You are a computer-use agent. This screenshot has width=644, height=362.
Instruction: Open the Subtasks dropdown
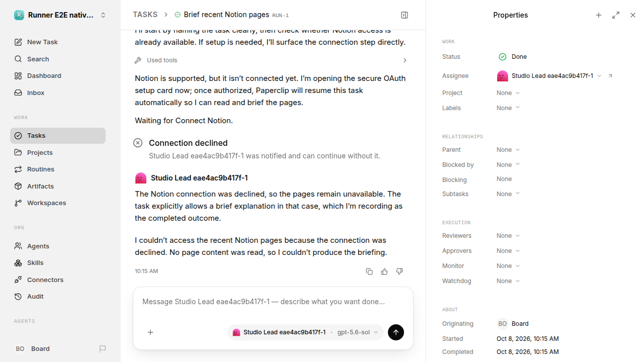click(508, 194)
